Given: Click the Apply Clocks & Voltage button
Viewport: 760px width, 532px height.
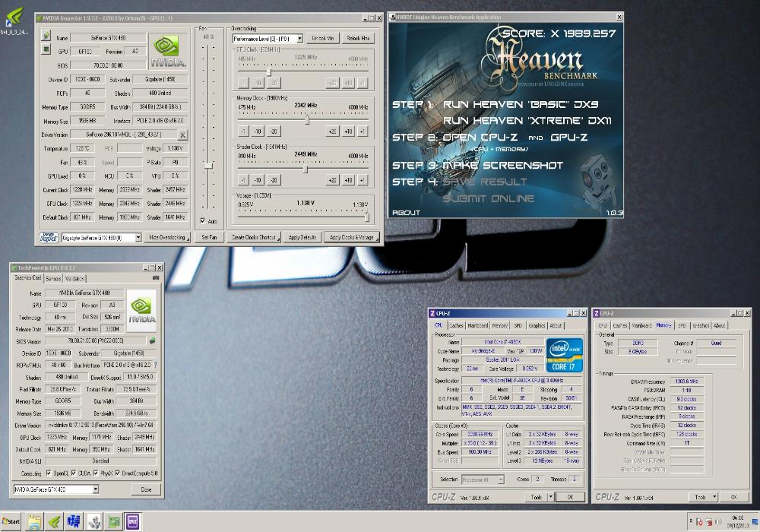Looking at the screenshot, I should click(x=351, y=237).
